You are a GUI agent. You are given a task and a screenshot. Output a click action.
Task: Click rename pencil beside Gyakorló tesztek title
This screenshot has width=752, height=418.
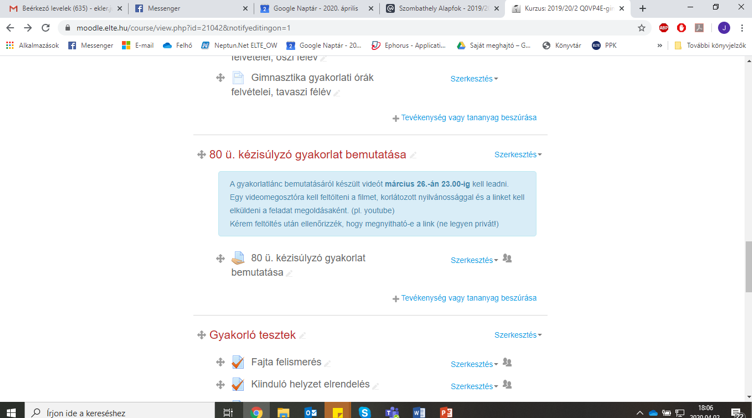pos(302,336)
